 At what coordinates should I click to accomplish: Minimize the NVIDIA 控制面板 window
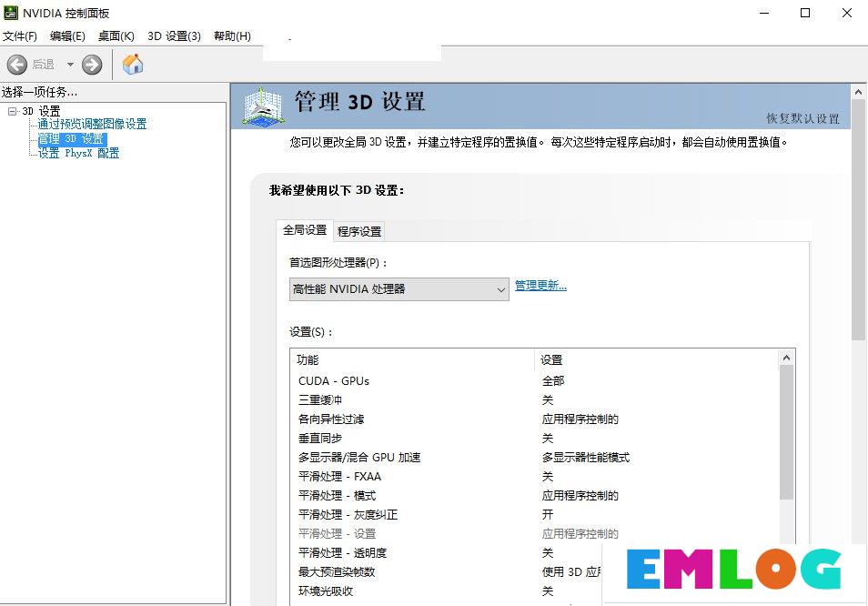pyautogui.click(x=764, y=13)
